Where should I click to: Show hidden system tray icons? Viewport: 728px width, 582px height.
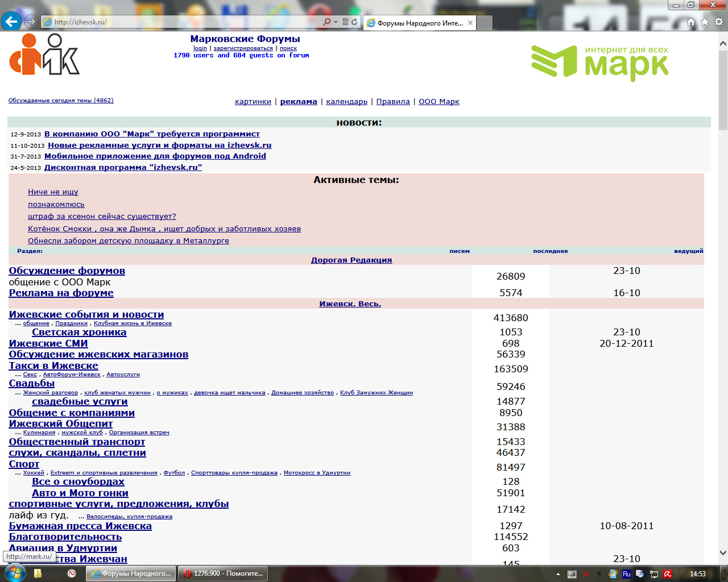pos(558,574)
